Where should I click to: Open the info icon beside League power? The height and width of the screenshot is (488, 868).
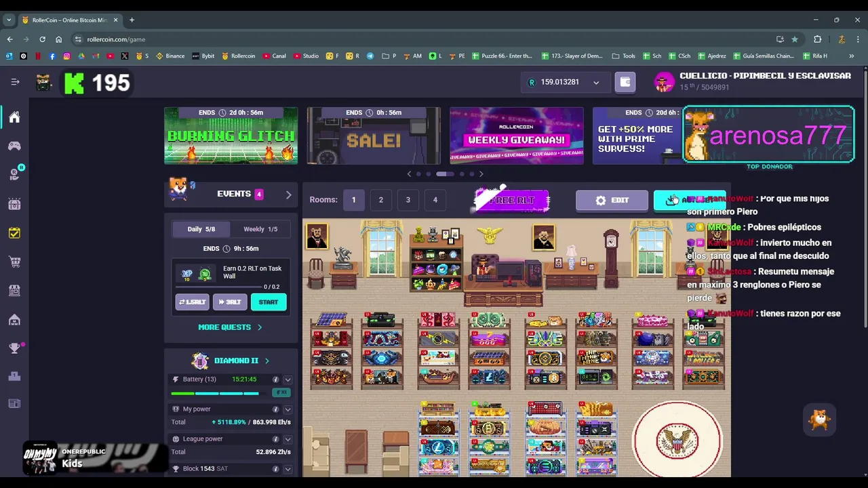pos(275,439)
